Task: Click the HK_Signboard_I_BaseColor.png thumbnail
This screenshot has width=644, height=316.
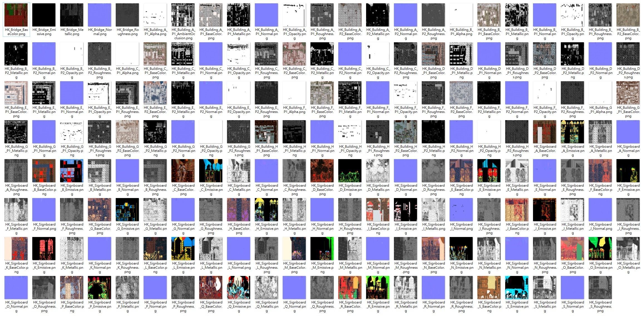Action: click(x=378, y=210)
